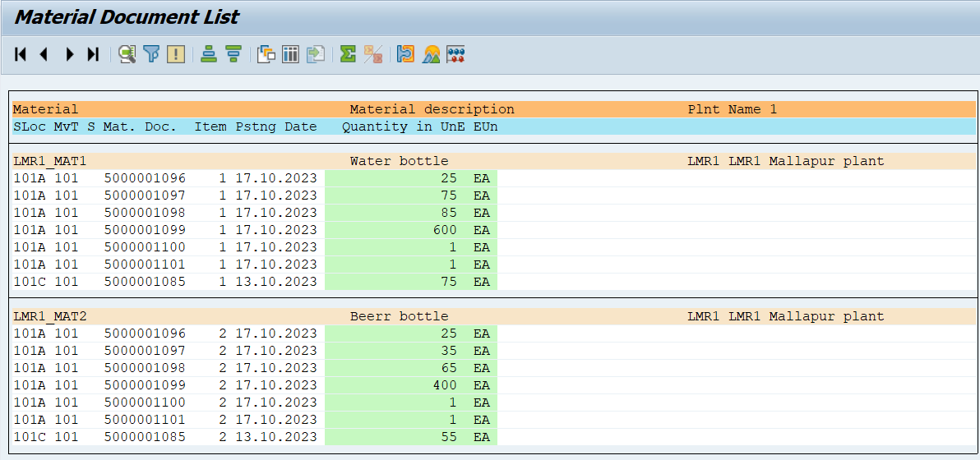Select the LMR1_MAT1 material group header
Image resolution: width=980 pixels, height=460 pixels.
[50, 161]
